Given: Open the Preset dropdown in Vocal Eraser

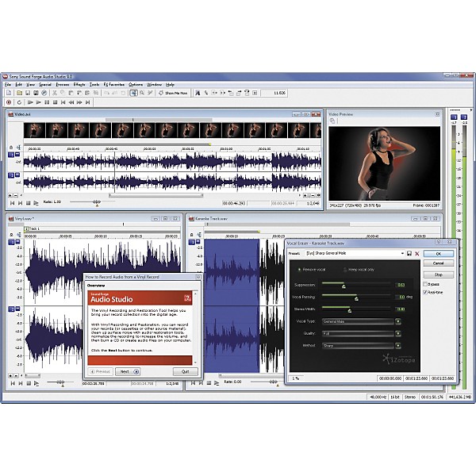Looking at the screenshot, I should tap(402, 253).
